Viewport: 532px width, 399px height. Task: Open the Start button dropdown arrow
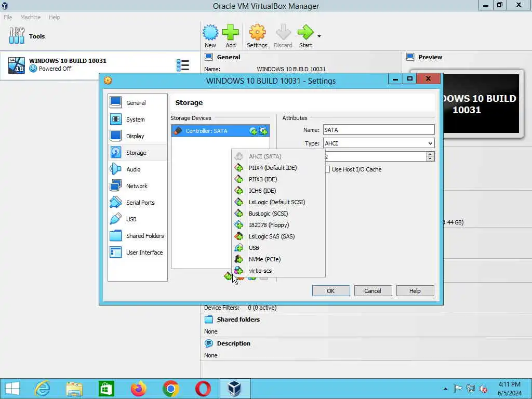319,36
